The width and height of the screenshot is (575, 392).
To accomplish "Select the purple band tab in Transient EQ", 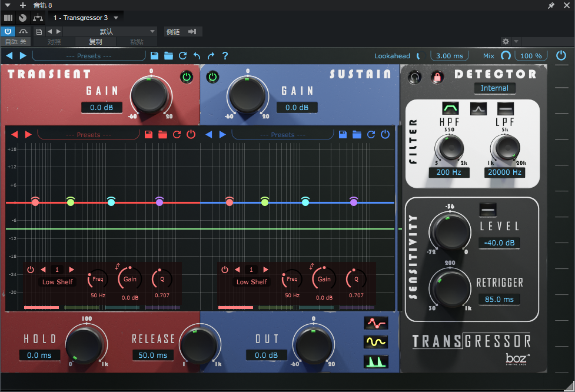I will pyautogui.click(x=162, y=307).
